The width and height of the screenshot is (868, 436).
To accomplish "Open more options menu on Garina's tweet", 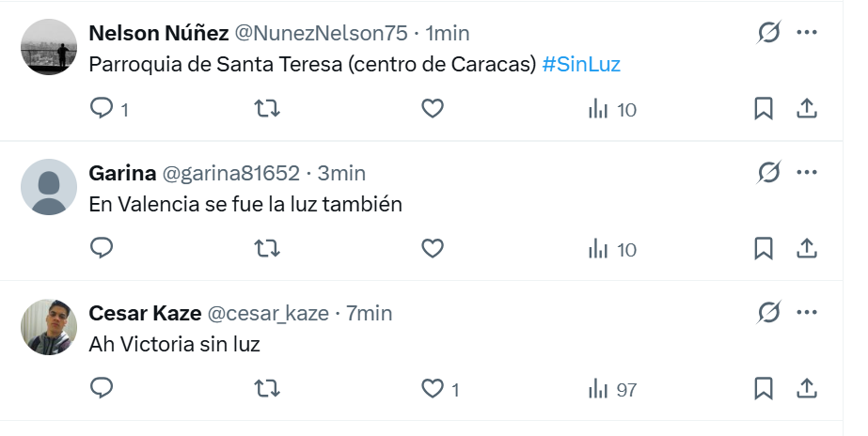I will (x=806, y=173).
